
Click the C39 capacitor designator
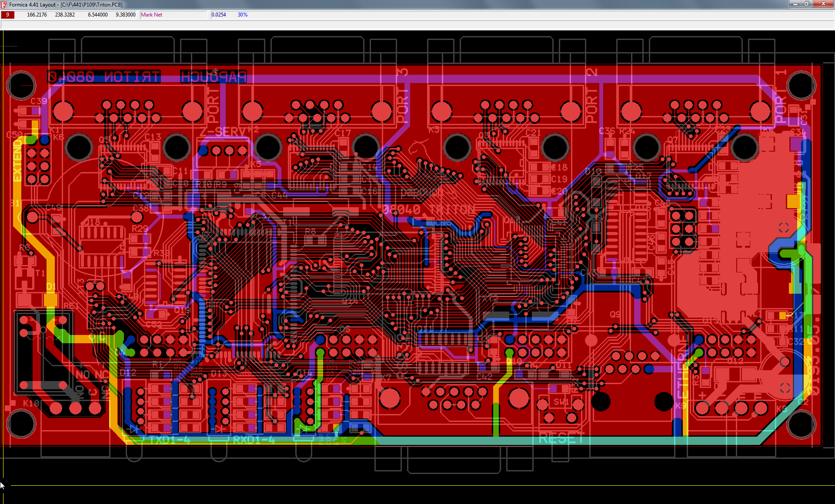click(x=39, y=101)
